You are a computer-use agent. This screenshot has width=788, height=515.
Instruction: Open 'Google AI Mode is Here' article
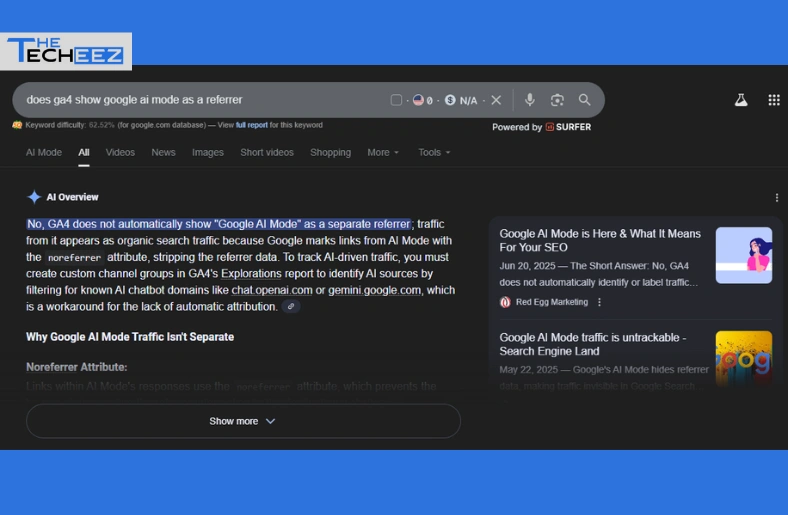(600, 240)
